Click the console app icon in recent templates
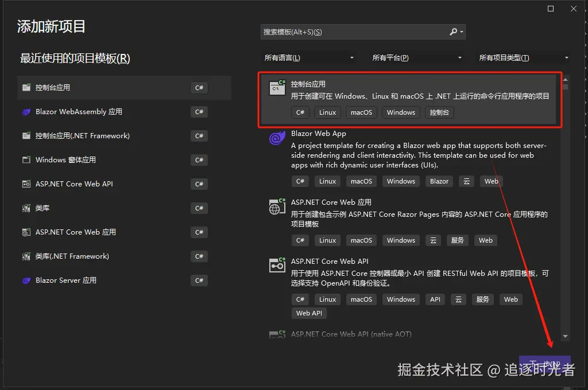The height and width of the screenshot is (390, 588). click(x=26, y=88)
